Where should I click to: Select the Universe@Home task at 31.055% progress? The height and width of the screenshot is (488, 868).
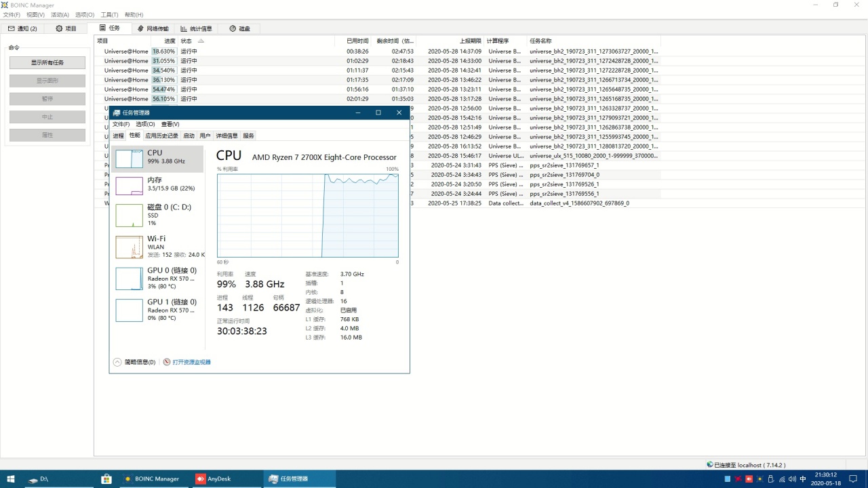(378, 60)
